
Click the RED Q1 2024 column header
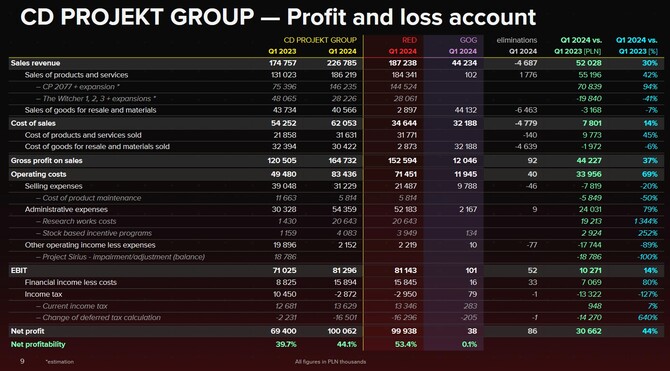[403, 51]
